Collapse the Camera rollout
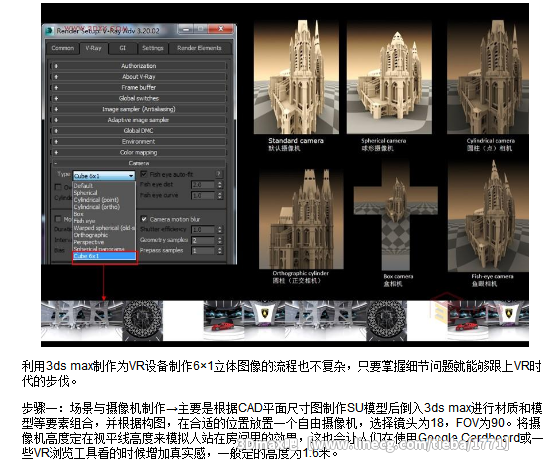The width and height of the screenshot is (549, 463). 139,163
